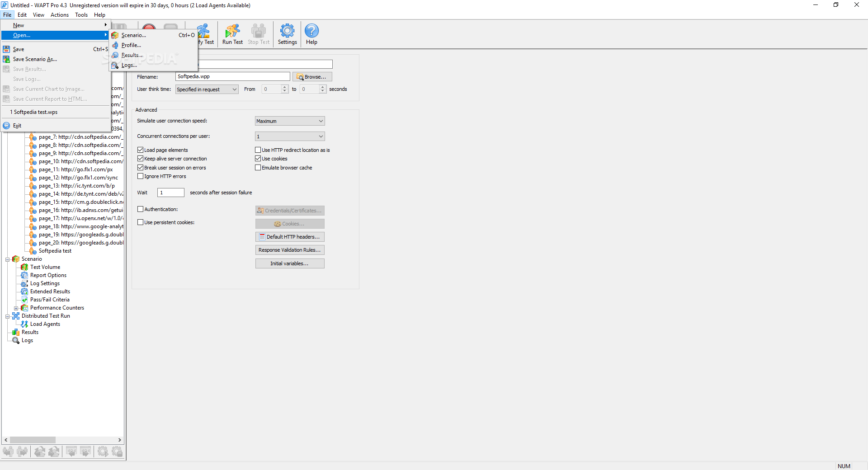
Task: Open the Results node in the tree
Action: (x=30, y=332)
